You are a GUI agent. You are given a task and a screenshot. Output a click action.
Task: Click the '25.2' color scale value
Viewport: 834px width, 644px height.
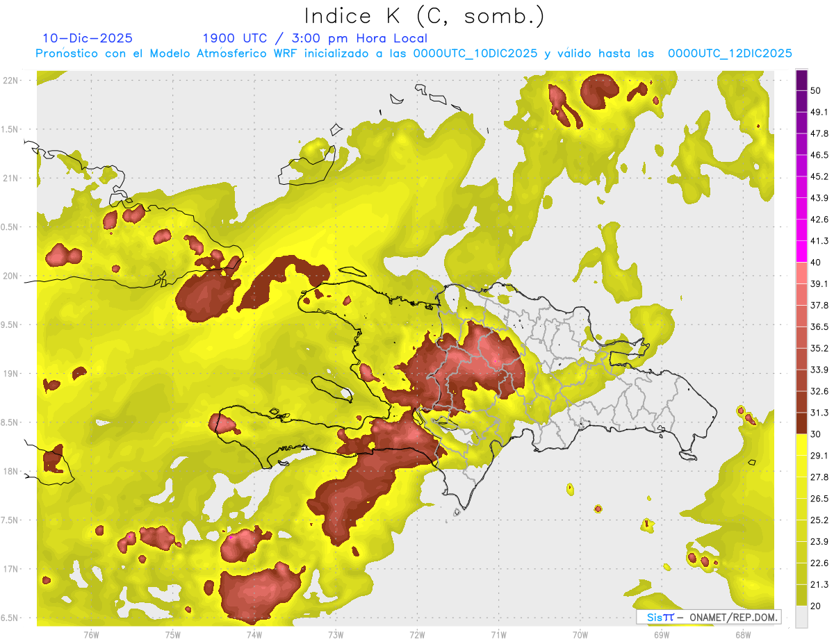click(x=819, y=520)
